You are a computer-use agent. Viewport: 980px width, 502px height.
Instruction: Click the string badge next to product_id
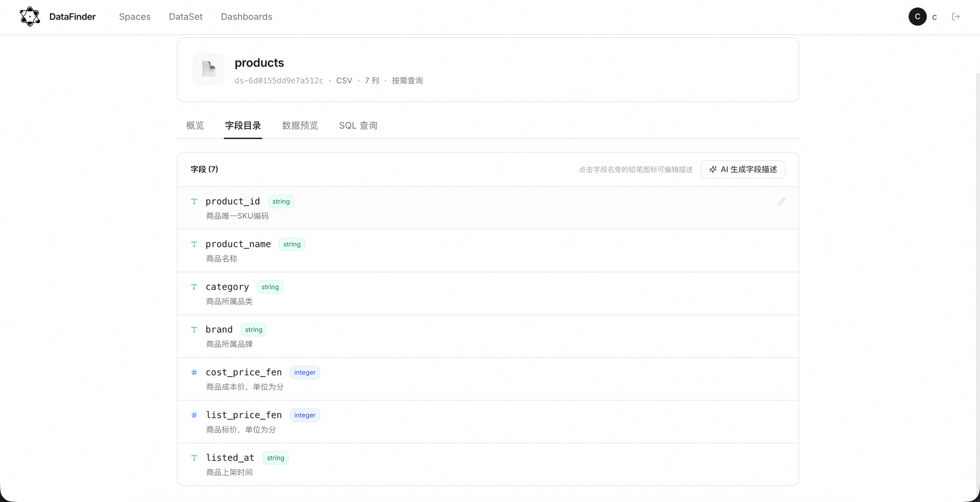coord(281,202)
